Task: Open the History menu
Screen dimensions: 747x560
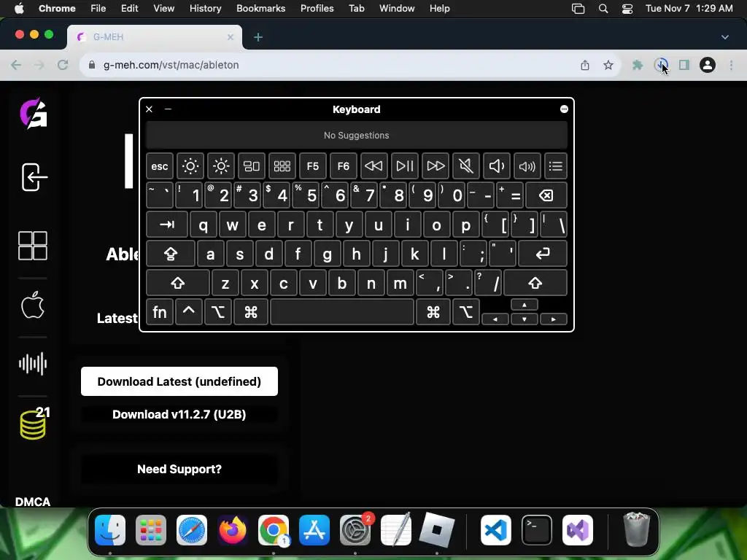Action: [205, 8]
